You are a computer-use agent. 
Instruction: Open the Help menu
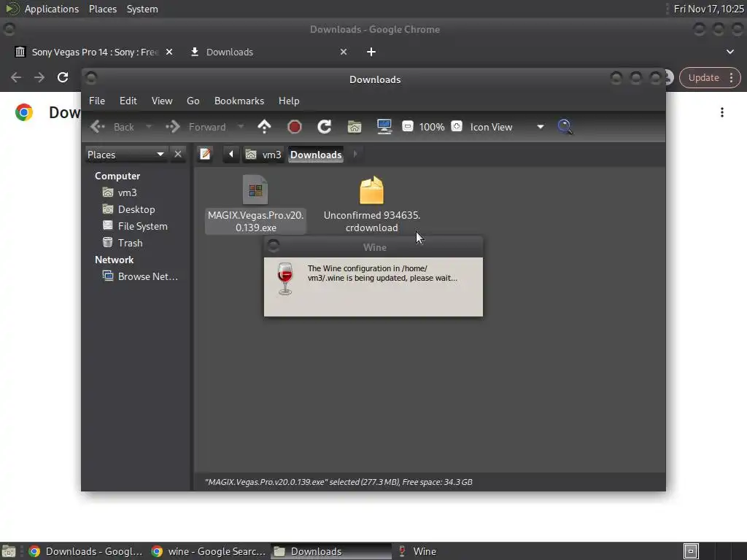point(289,101)
